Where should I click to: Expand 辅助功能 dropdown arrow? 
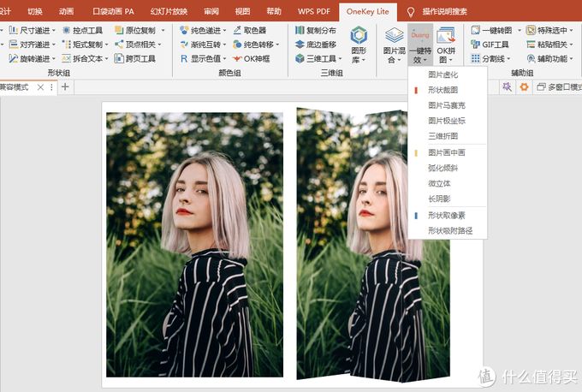click(571, 59)
